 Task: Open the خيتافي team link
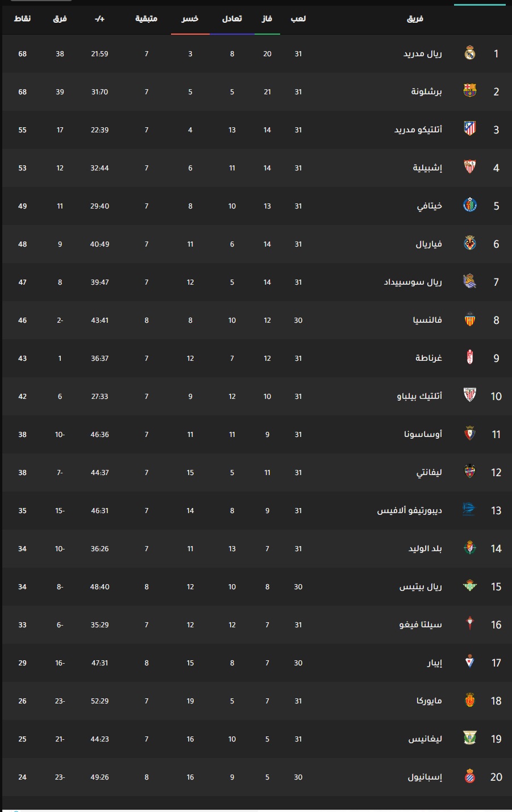429,206
